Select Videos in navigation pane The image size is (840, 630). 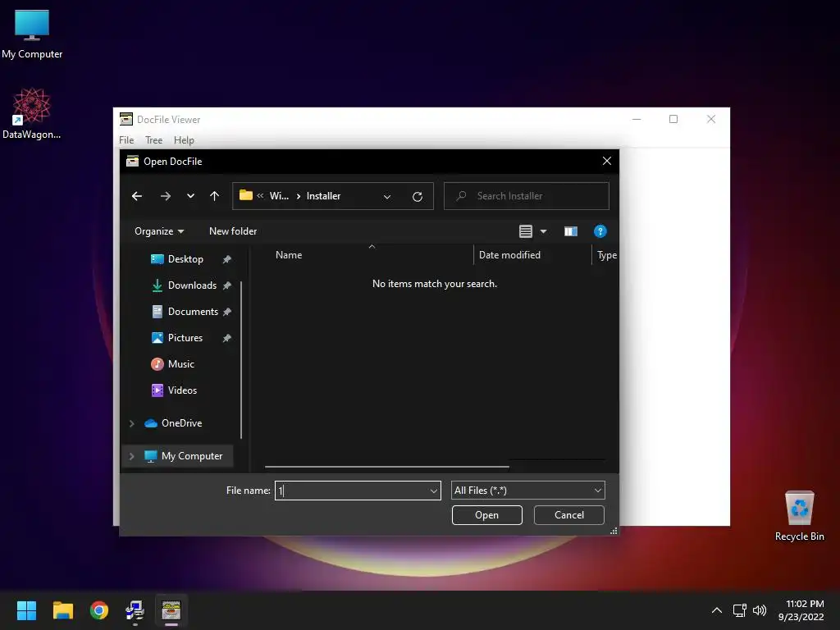182,390
